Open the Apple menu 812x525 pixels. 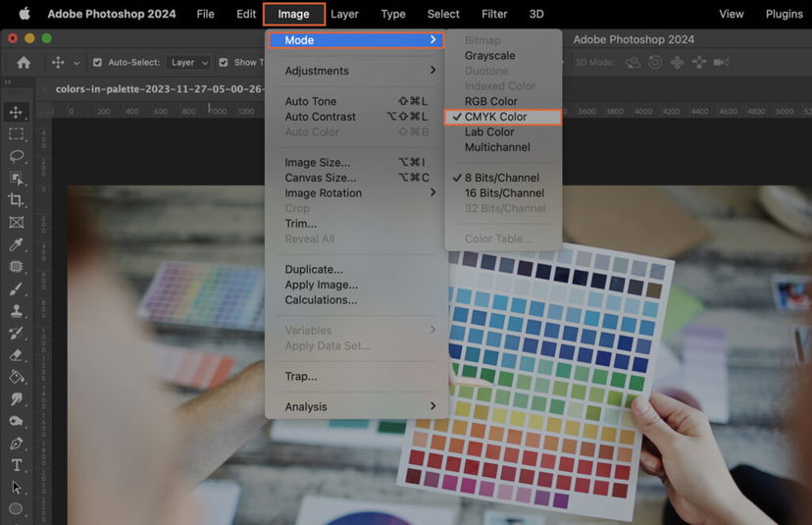click(25, 14)
